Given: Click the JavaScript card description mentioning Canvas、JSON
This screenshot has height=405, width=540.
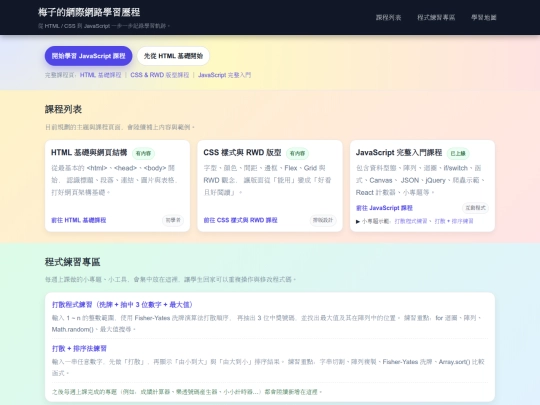Looking at the screenshot, I should (420, 180).
